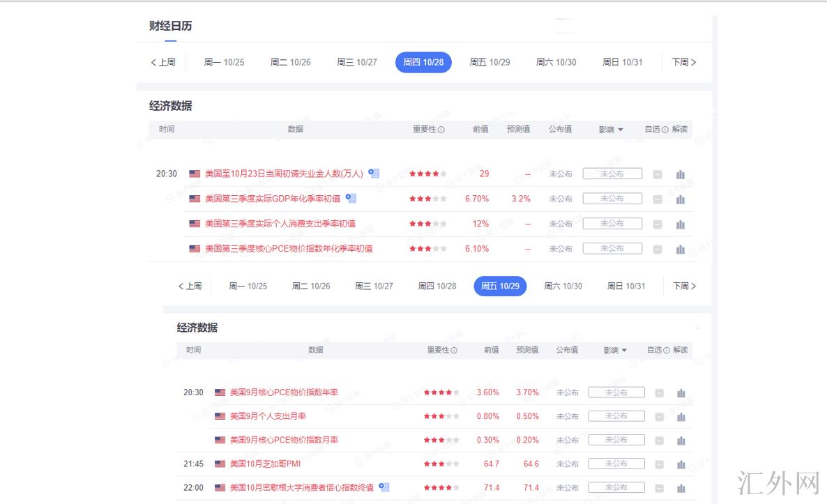This screenshot has width=827, height=504.
Task: Click the info icon next to 重要性 in second table
Action: pos(454,350)
